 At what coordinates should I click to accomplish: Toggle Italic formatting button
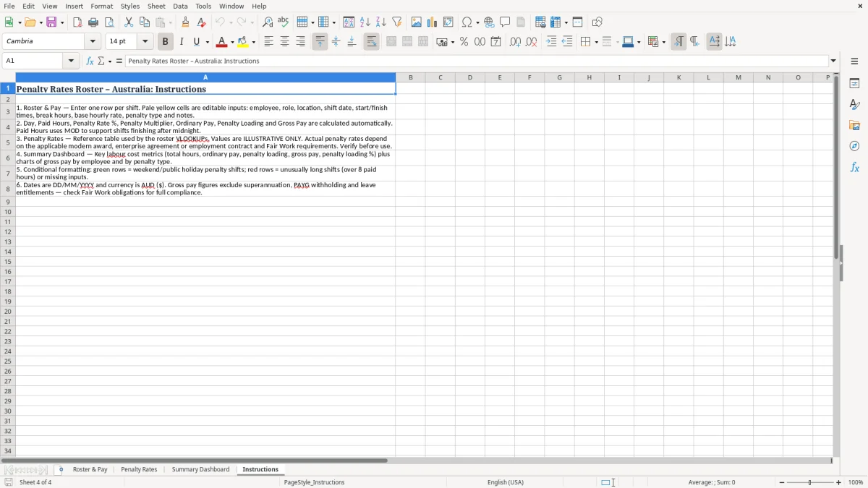[182, 42]
